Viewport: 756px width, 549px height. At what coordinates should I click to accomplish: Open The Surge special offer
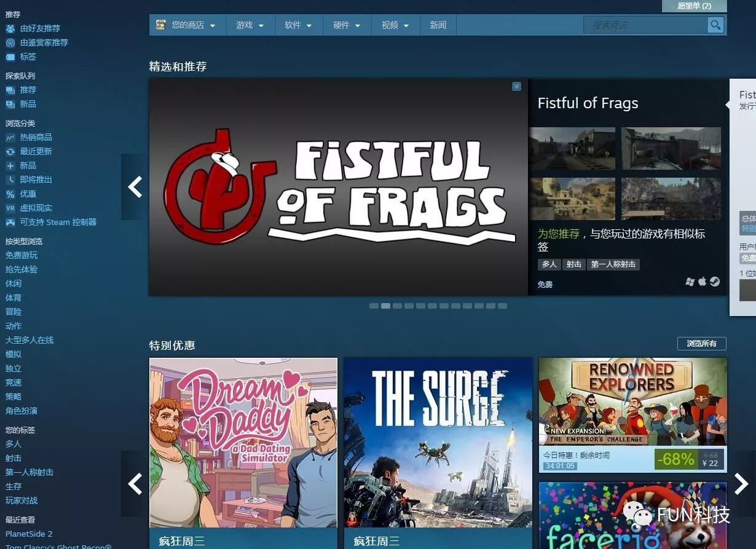pyautogui.click(x=438, y=453)
